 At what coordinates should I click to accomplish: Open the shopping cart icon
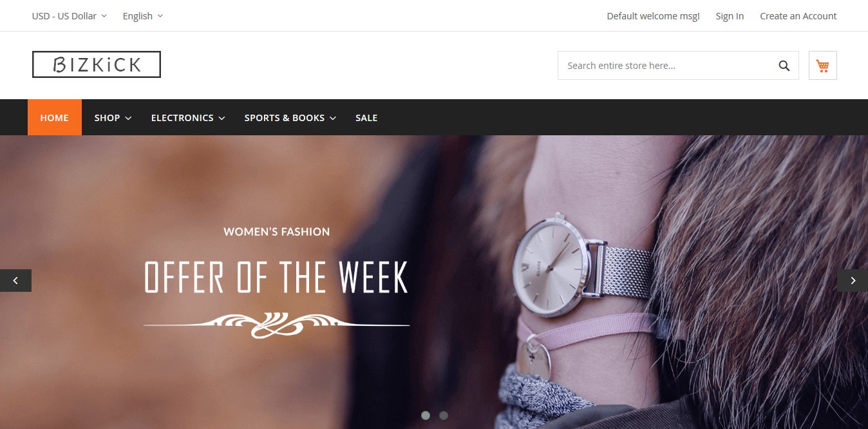[822, 66]
